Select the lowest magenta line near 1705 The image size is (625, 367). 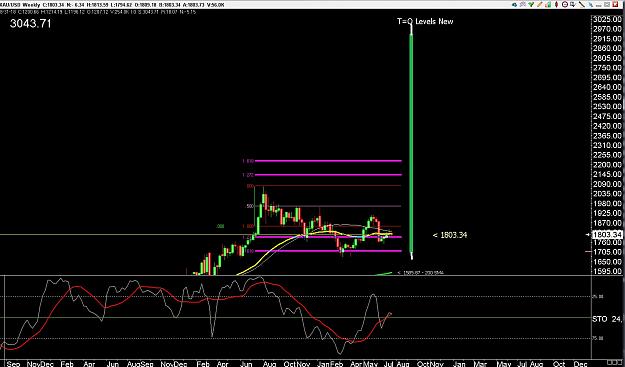tap(328, 251)
